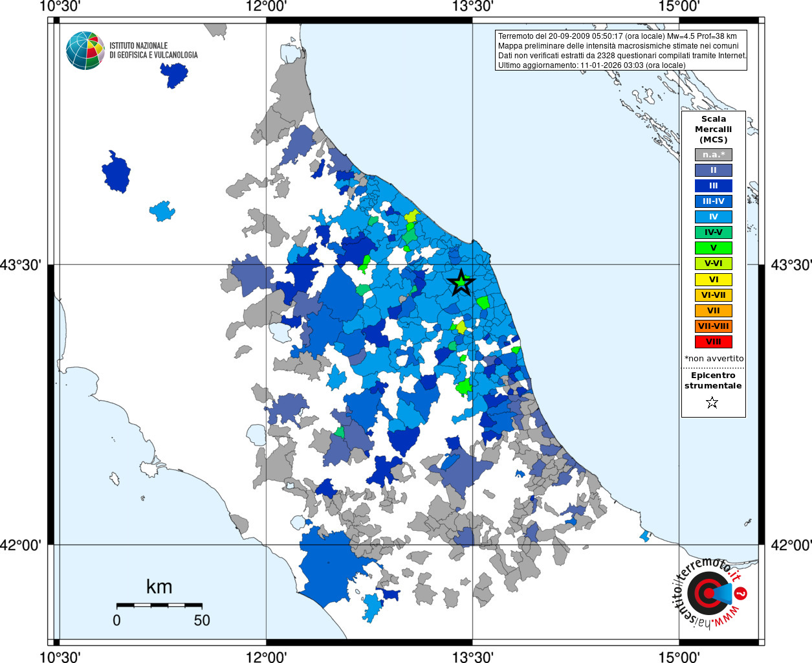Select the VII orange legend swatch
812x663 pixels.
pyautogui.click(x=714, y=311)
